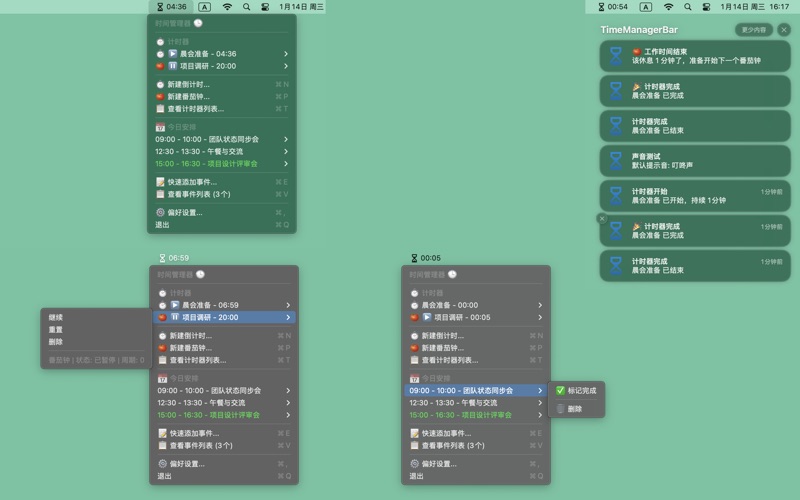Click clipboard icon of 查看计时器列表 in the 04:36 menu

[x=160, y=109]
